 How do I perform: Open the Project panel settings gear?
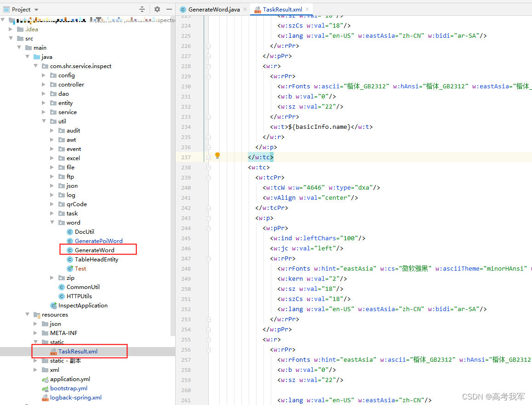(x=157, y=9)
